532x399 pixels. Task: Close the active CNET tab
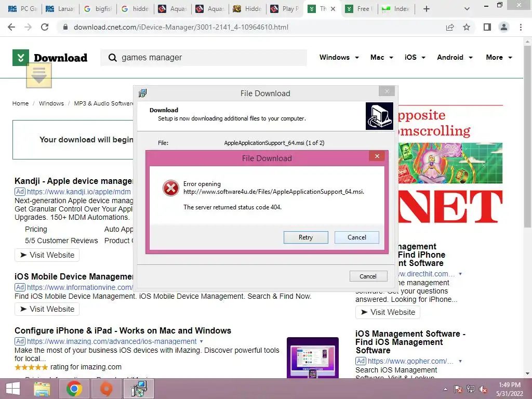click(x=333, y=9)
